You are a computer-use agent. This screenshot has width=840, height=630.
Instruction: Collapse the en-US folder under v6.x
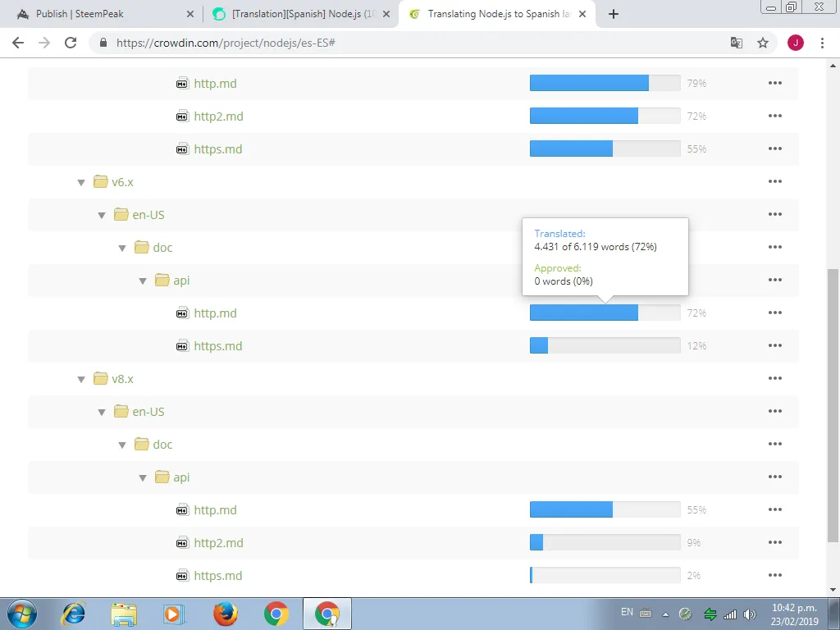[102, 216]
